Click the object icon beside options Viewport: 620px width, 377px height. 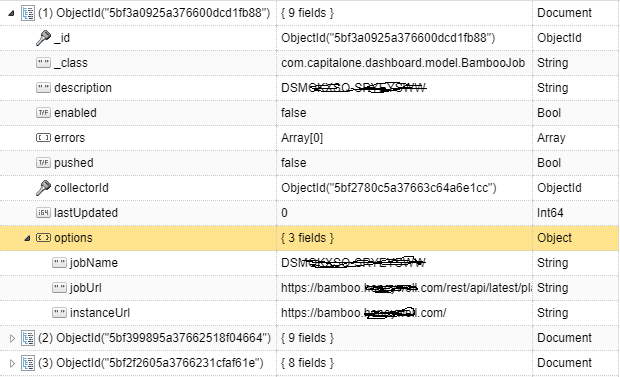click(43, 238)
